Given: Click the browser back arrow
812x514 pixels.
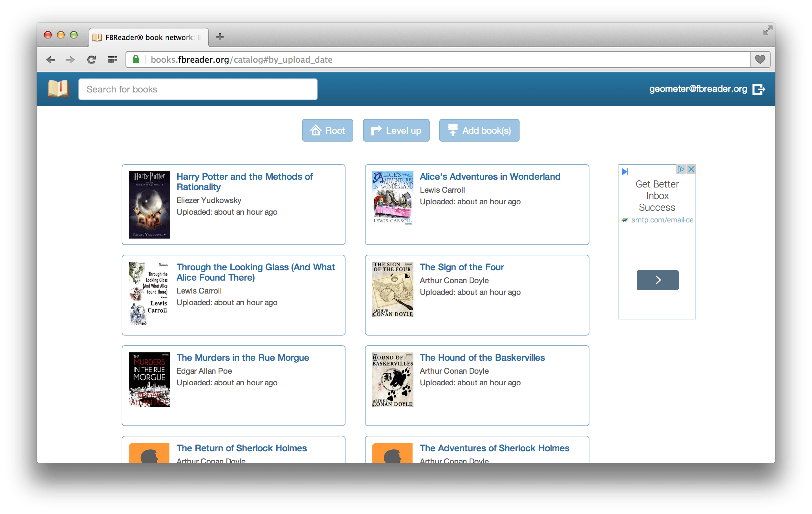Looking at the screenshot, I should tap(50, 60).
